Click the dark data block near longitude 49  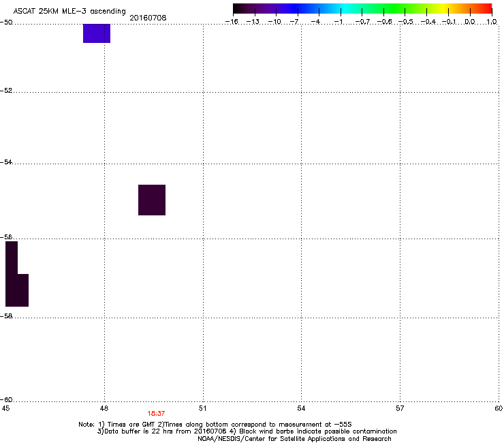point(152,200)
